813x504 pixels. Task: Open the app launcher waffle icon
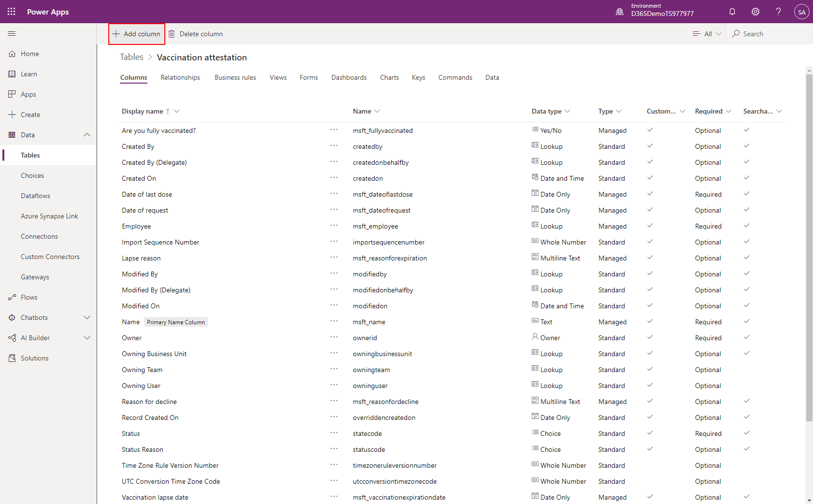tap(12, 12)
